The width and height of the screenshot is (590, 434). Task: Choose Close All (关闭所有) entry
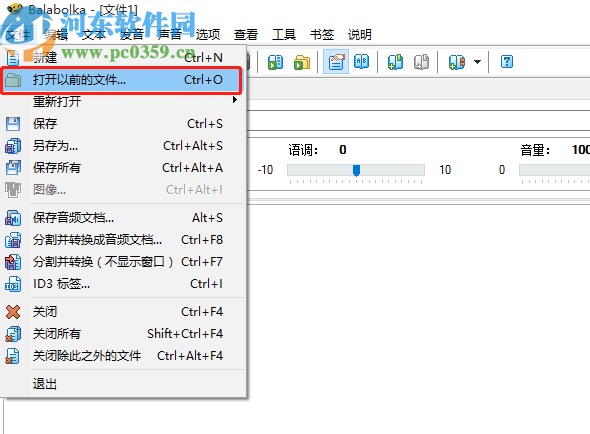coord(123,333)
